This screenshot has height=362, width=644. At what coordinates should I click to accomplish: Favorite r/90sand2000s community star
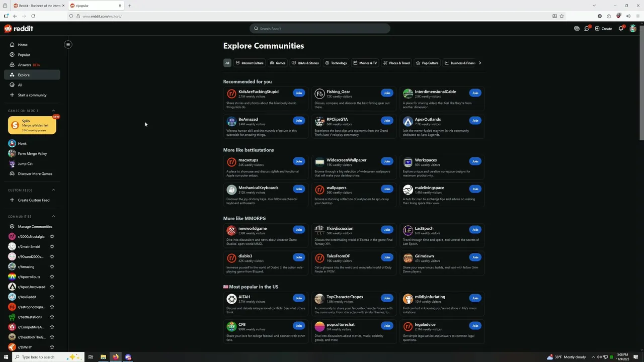coord(52,256)
